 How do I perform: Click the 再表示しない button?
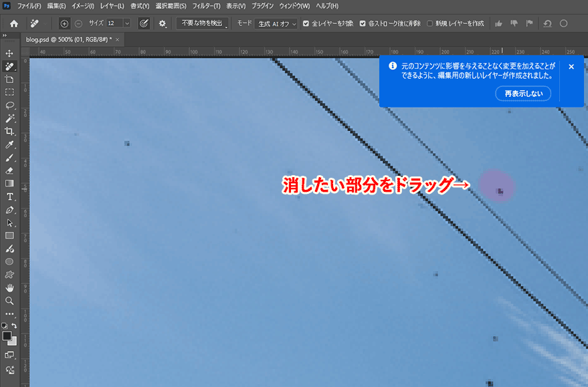click(523, 94)
